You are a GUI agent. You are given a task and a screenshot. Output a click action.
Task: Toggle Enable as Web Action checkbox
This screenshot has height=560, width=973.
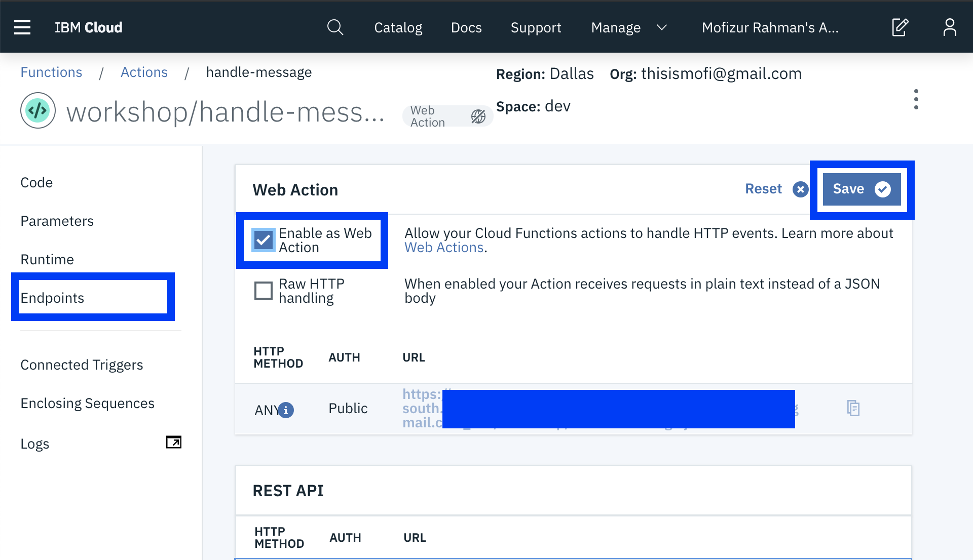point(264,240)
